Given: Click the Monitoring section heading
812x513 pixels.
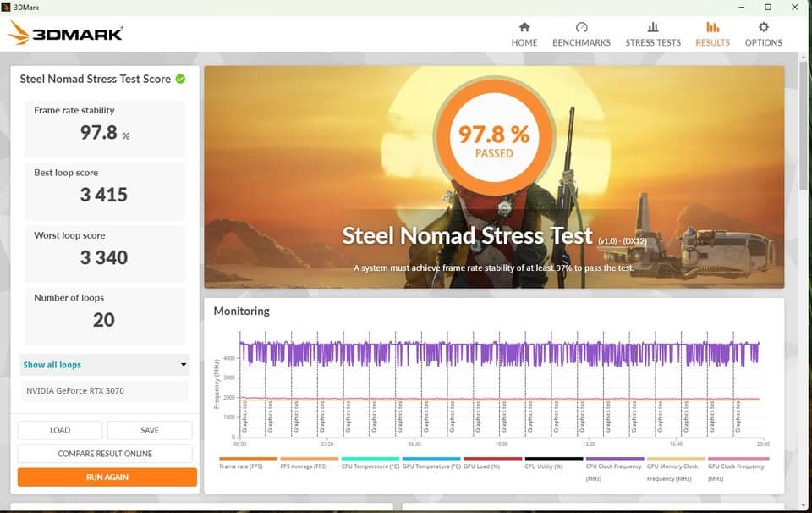Looking at the screenshot, I should tap(242, 311).
